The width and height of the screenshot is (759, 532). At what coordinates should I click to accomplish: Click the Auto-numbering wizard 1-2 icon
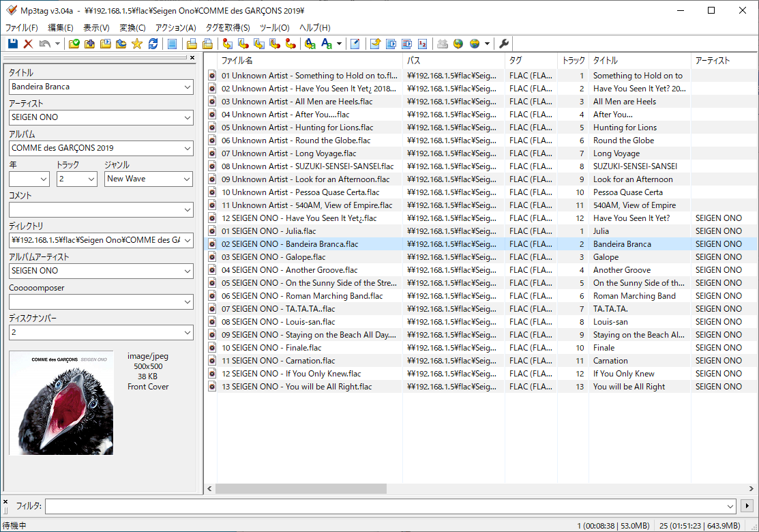click(x=423, y=44)
